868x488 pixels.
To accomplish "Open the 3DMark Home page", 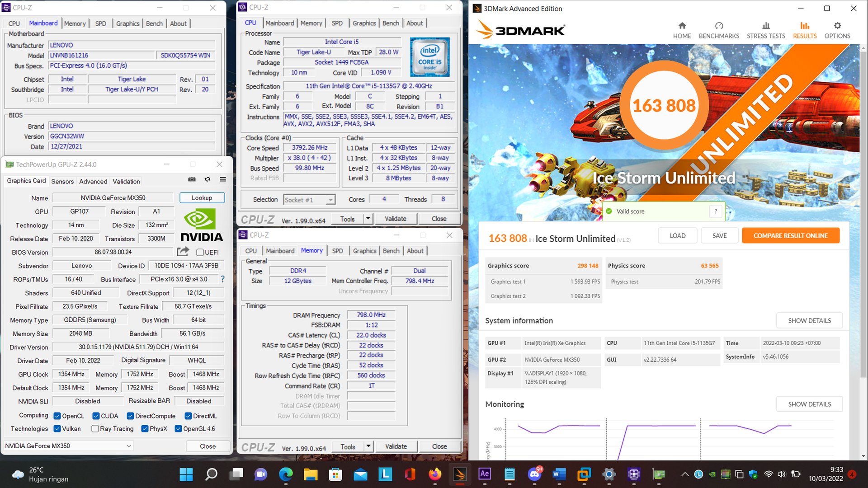I will (682, 30).
